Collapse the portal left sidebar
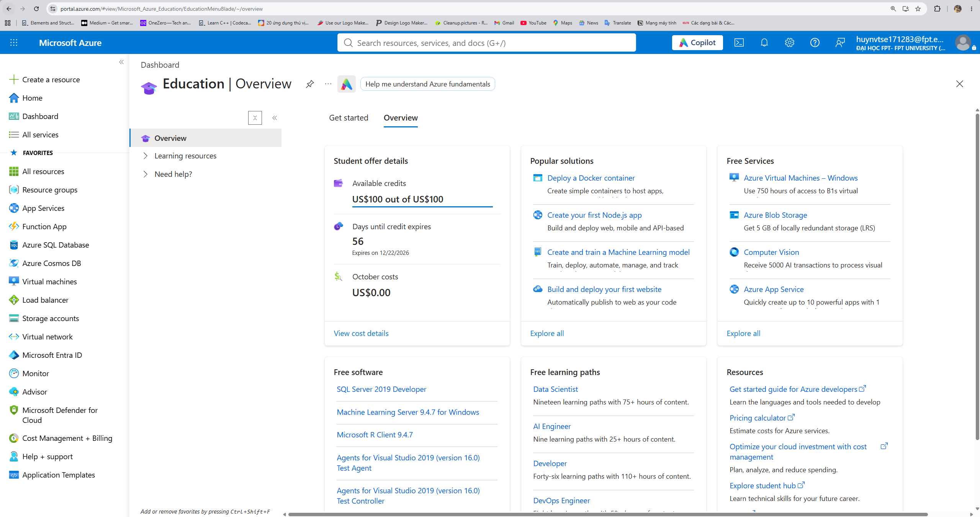Screen dimensions: 980x517 point(121,62)
